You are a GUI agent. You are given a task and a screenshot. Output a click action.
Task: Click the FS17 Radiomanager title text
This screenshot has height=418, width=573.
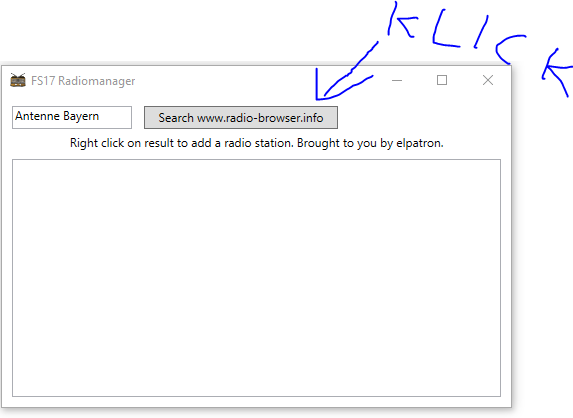83,81
